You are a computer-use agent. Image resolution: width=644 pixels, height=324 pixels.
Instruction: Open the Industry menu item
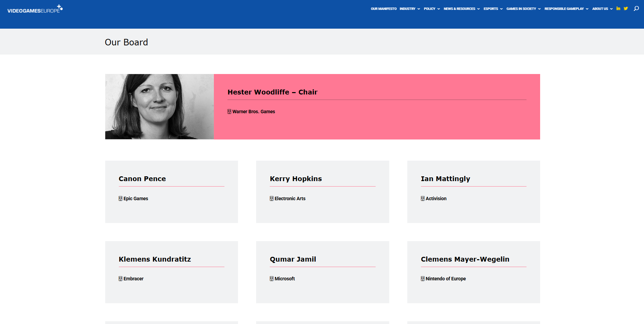click(x=407, y=9)
